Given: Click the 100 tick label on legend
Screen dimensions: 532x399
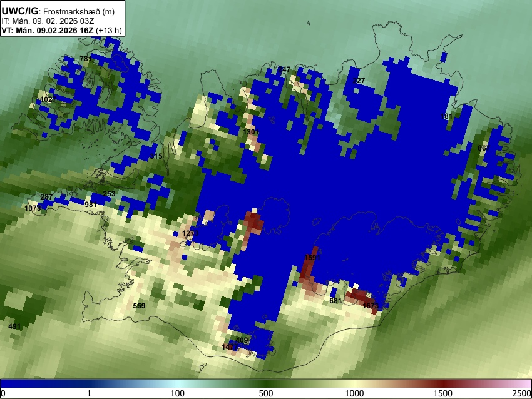Looking at the screenshot, I should pos(178,393).
